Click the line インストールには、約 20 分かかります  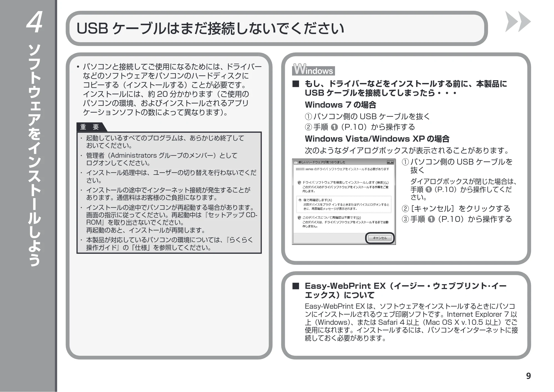150,94
